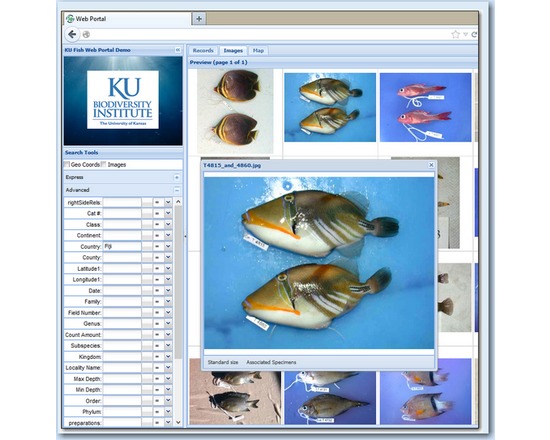Click the globe site icon in address bar

click(x=86, y=34)
